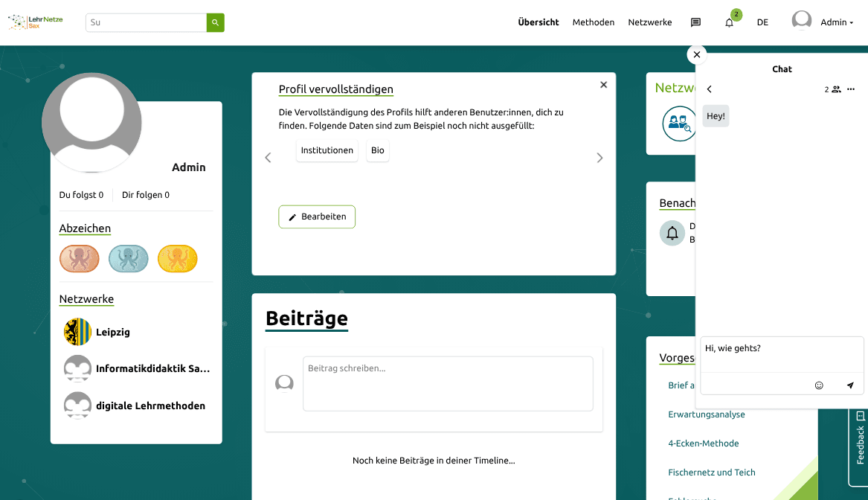The width and height of the screenshot is (868, 500).
Task: Focus the search input field
Action: pos(146,23)
